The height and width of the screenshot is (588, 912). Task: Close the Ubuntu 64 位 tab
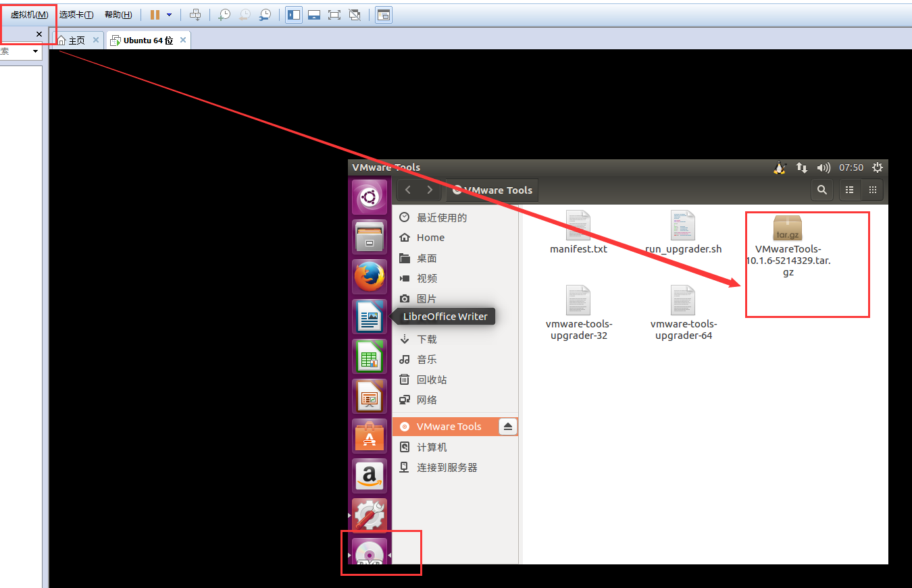click(182, 41)
